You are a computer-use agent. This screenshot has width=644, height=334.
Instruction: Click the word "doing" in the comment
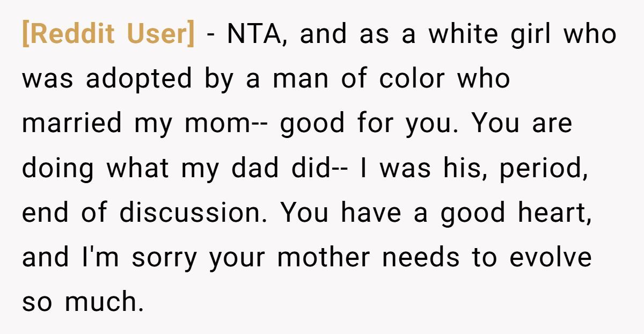(59, 168)
